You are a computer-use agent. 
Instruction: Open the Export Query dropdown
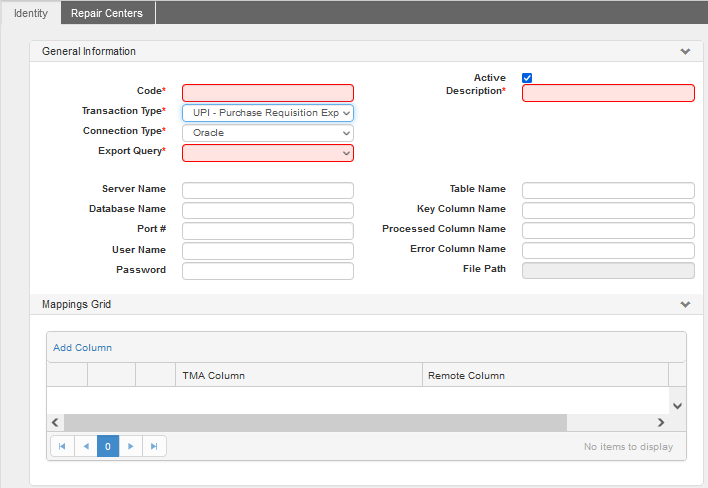[x=267, y=153]
